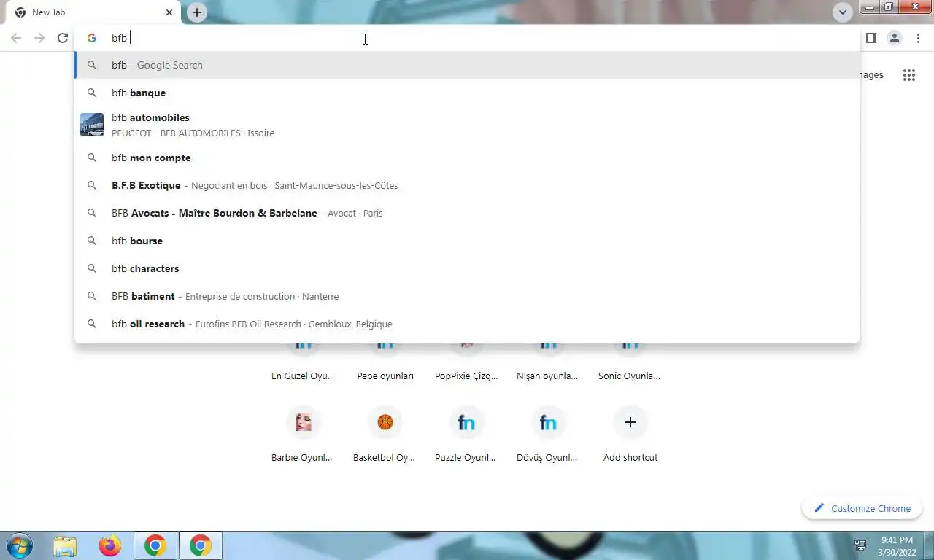Reload the page with the refresh icon

click(x=63, y=38)
